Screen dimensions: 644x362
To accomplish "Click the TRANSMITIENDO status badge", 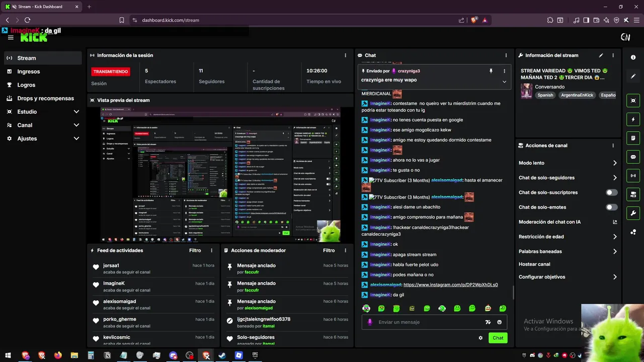I will [x=111, y=71].
